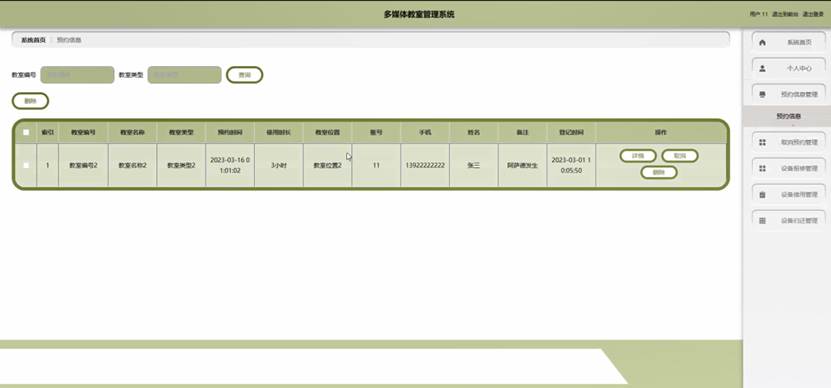Click the 退出到前台 link in header
Image resolution: width=831 pixels, height=388 pixels.
[785, 14]
